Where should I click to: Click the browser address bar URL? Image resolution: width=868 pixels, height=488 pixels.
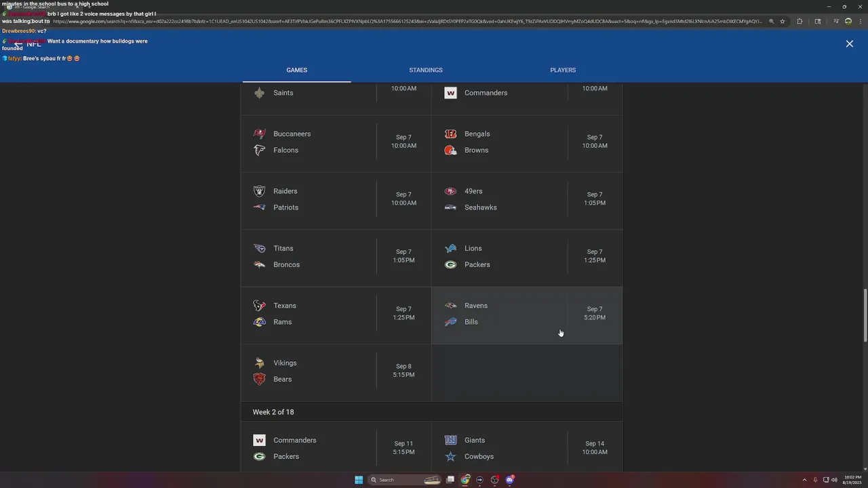[x=407, y=21]
